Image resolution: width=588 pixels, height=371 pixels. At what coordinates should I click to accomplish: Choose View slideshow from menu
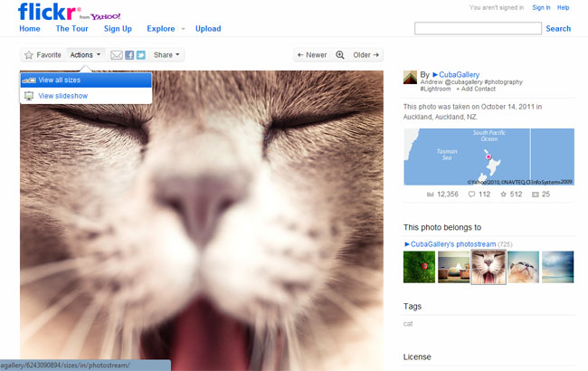click(x=62, y=96)
